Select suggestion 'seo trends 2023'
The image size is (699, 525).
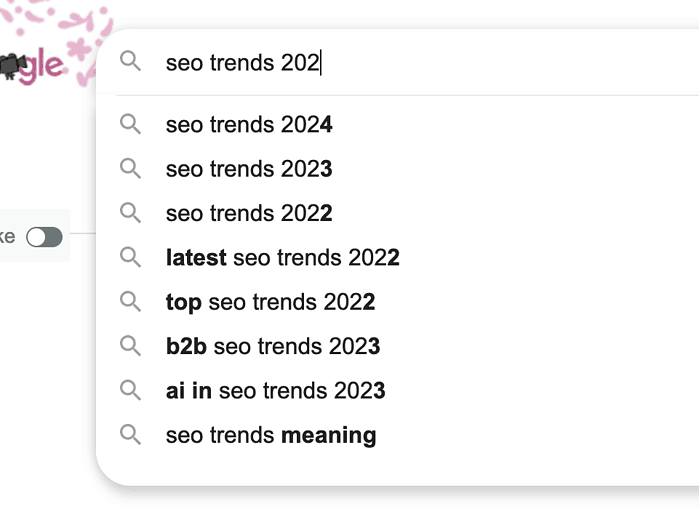[x=249, y=169]
